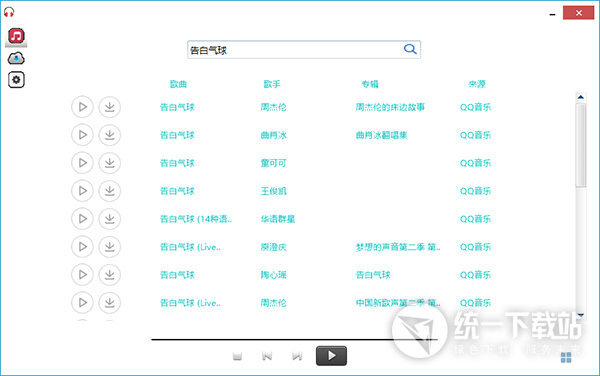The image size is (600, 376).
Task: Select the 庾澄庆 row's 告白气球 (Live.. title
Action: tap(190, 247)
